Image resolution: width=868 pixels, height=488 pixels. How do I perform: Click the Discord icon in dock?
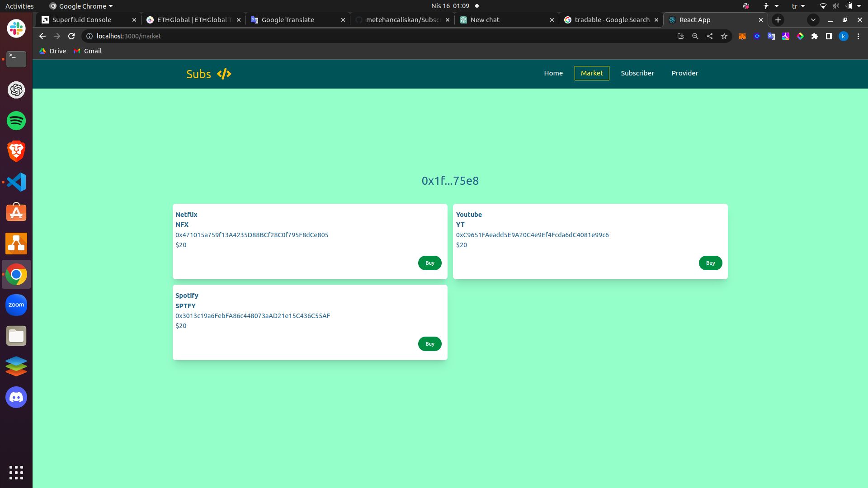point(16,397)
